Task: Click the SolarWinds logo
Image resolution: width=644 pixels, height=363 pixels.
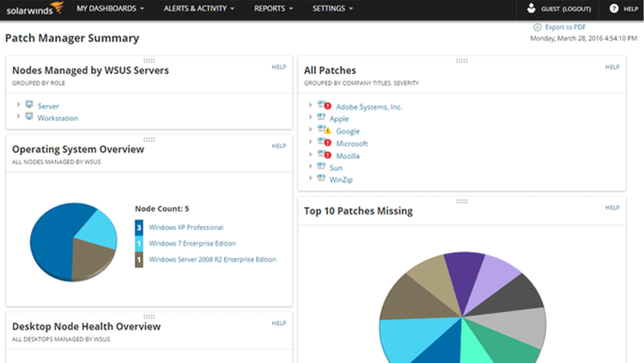Action: (x=35, y=9)
